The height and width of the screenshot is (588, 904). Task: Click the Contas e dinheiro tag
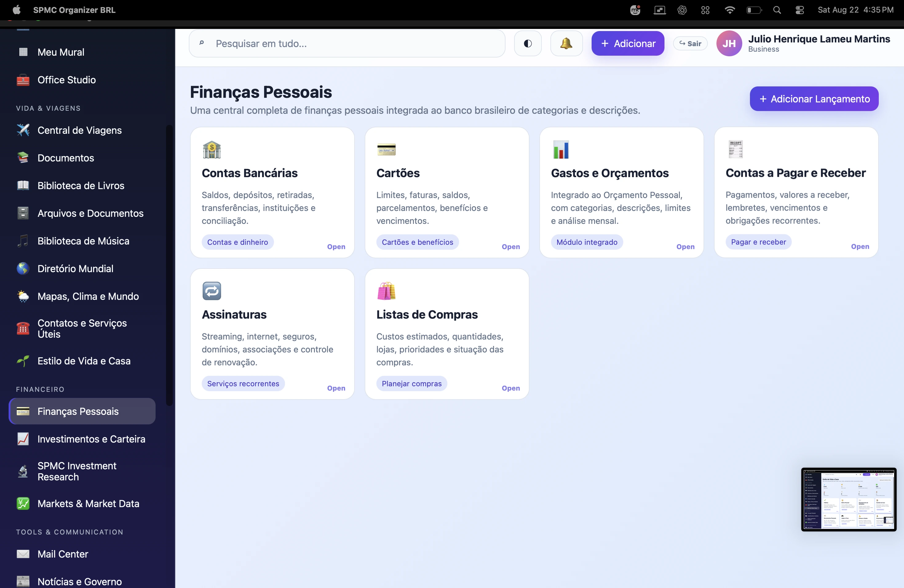click(238, 242)
